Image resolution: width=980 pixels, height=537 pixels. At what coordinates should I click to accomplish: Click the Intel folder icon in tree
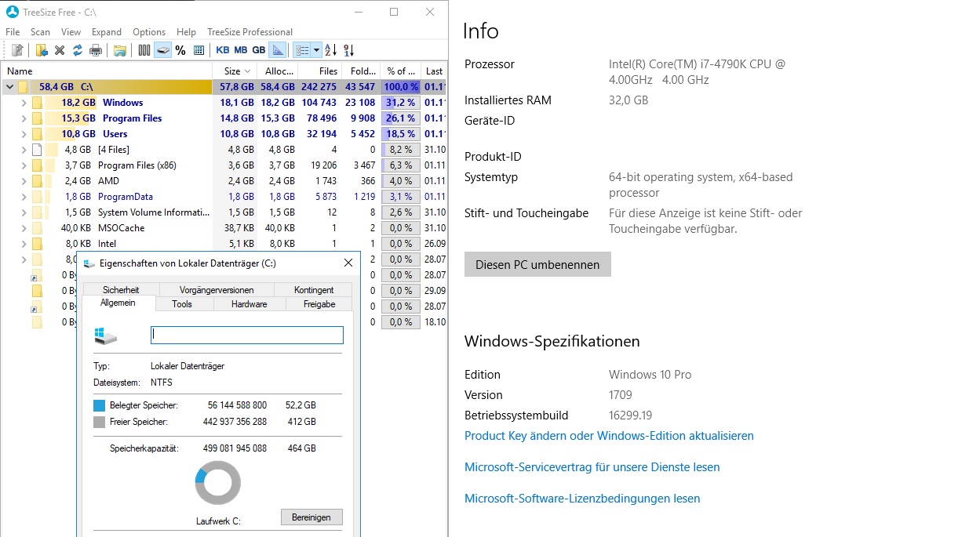37,244
